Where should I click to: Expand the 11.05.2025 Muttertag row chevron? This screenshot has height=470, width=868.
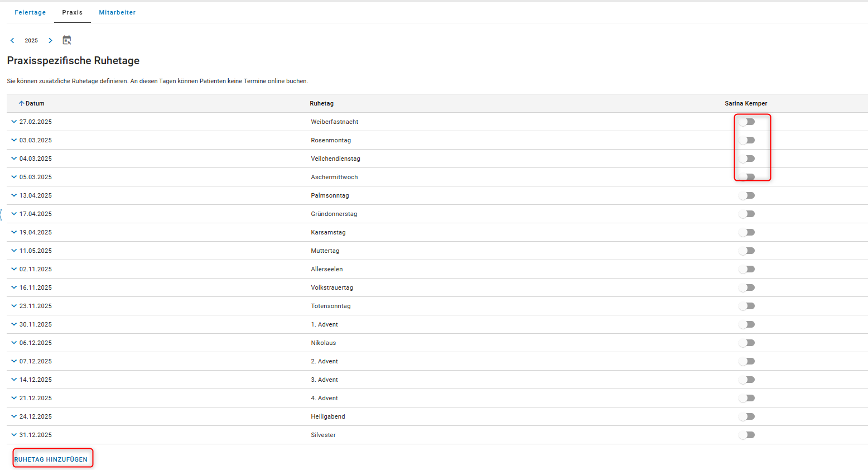(x=14, y=251)
